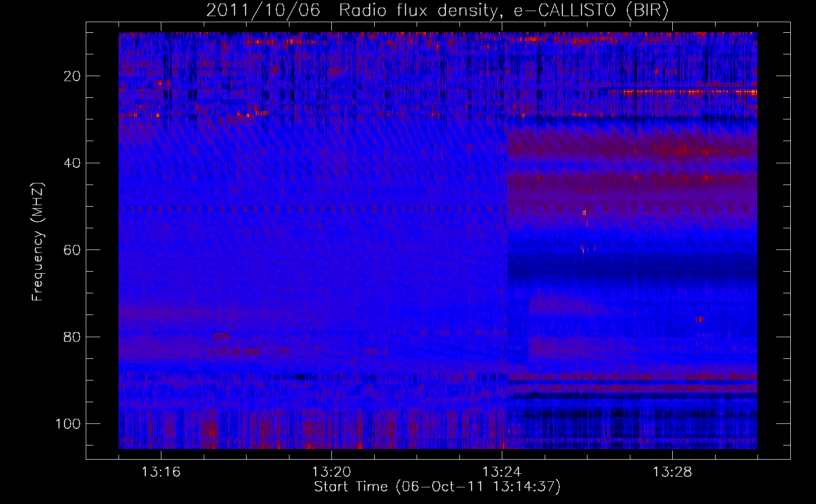Click the 13:24 time tick label
The image size is (816, 504).
pos(502,472)
